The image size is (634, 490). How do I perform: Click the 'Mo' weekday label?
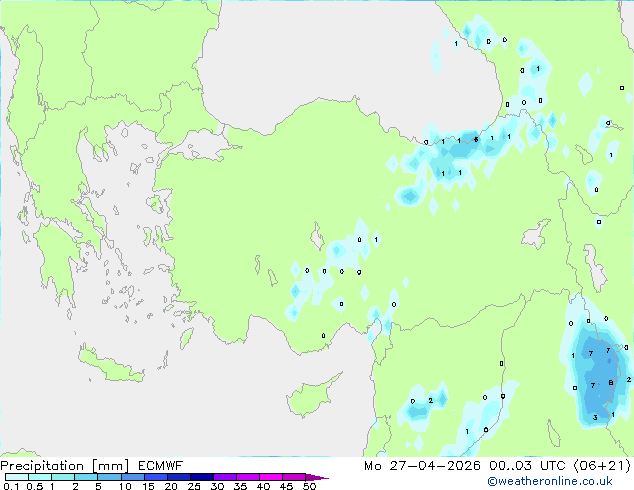(372, 466)
